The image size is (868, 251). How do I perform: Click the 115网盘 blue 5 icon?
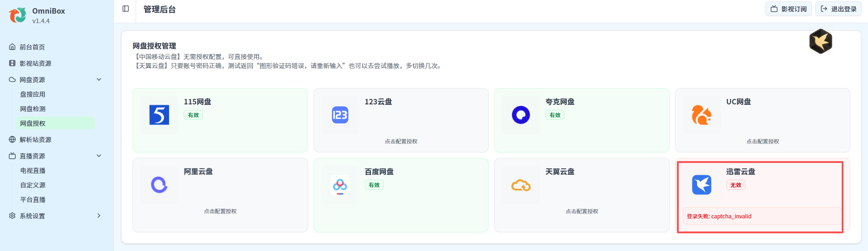pos(159,115)
